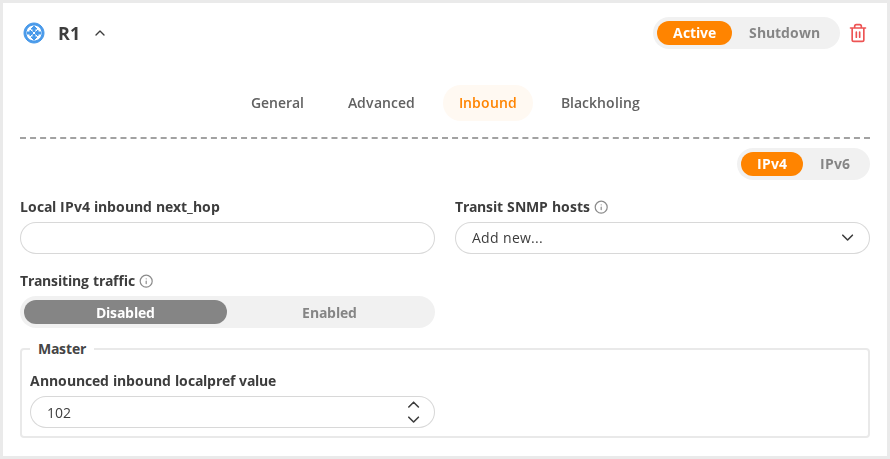Click the blue R1 router icon
This screenshot has width=890, height=459.
coord(34,33)
